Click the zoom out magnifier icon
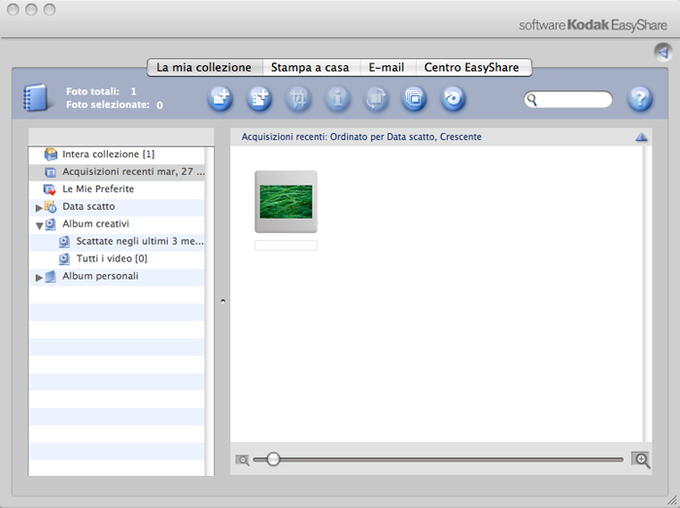The width and height of the screenshot is (680, 508). 242,460
